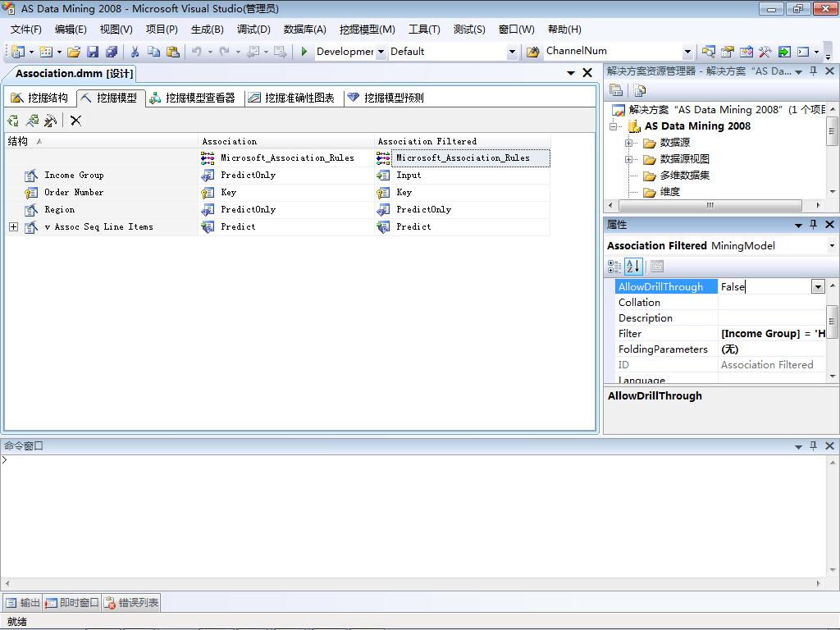Start debugging with the green play icon
Screen dimensions: 840x630
point(304,52)
